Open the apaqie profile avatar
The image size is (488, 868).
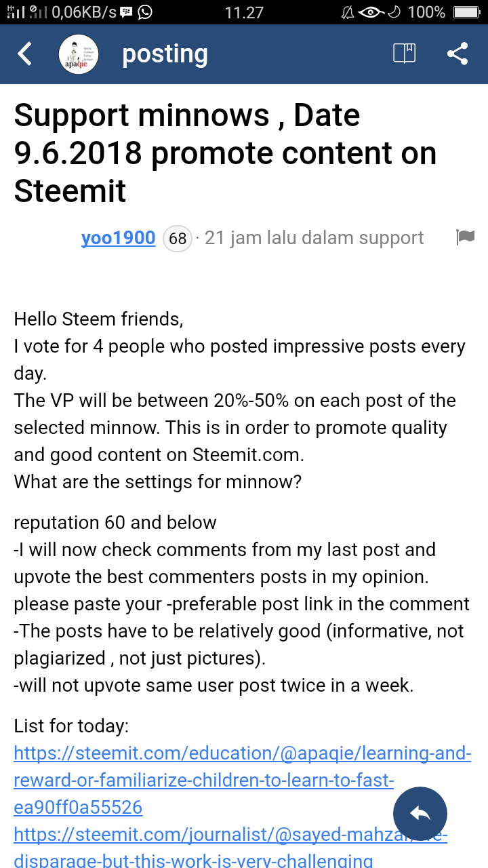click(x=79, y=54)
